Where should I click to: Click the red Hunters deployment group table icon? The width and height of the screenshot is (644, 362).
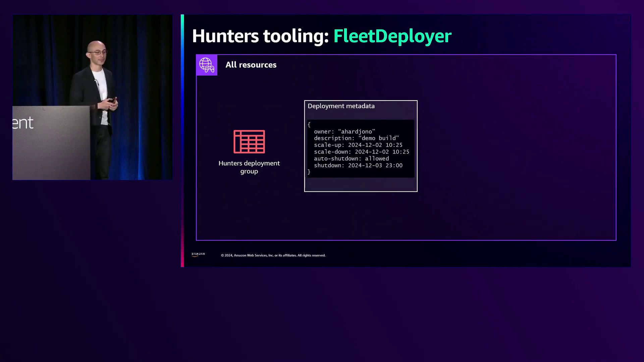coord(249,142)
